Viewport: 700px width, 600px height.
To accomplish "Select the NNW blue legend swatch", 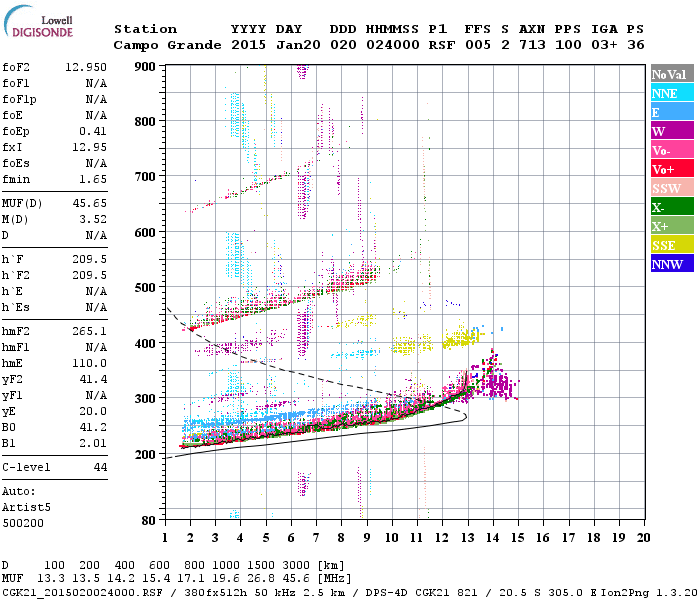I will click(672, 263).
